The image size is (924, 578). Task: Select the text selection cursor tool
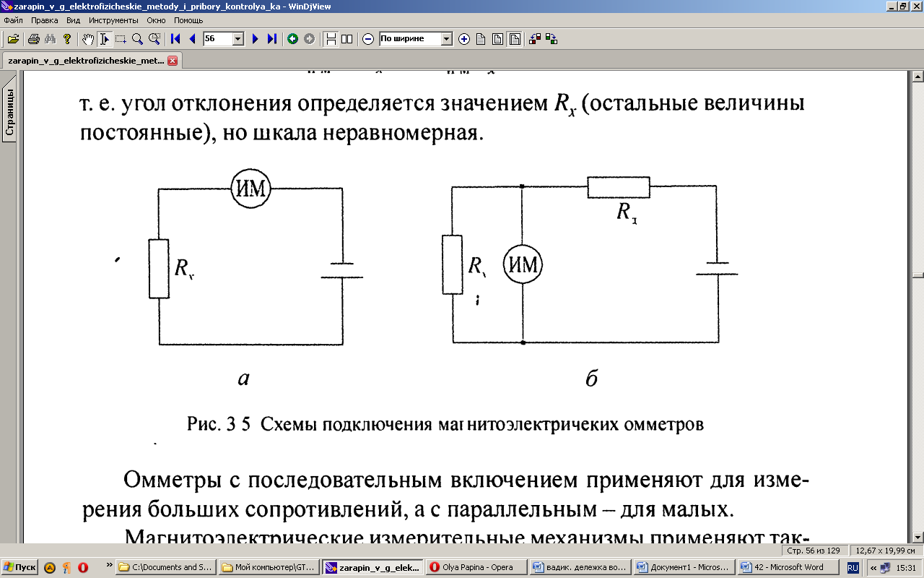[105, 39]
